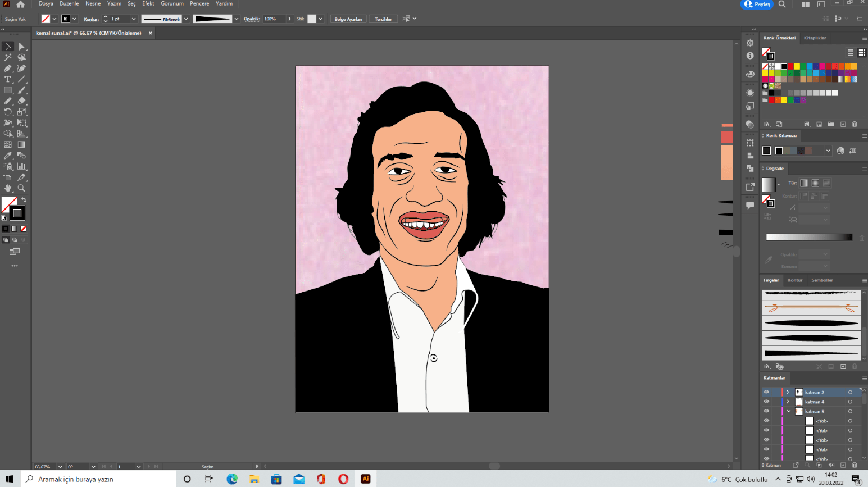Open the Pencere menu
This screenshot has height=487, width=868.
click(199, 3)
